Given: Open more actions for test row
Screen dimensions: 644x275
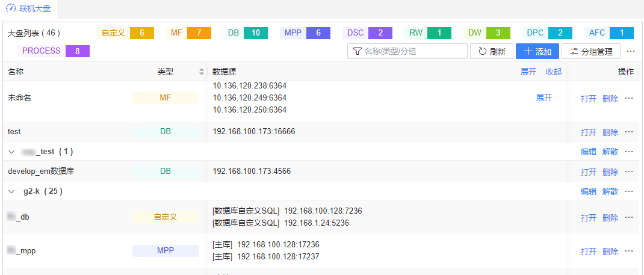Looking at the screenshot, I should tap(629, 132).
